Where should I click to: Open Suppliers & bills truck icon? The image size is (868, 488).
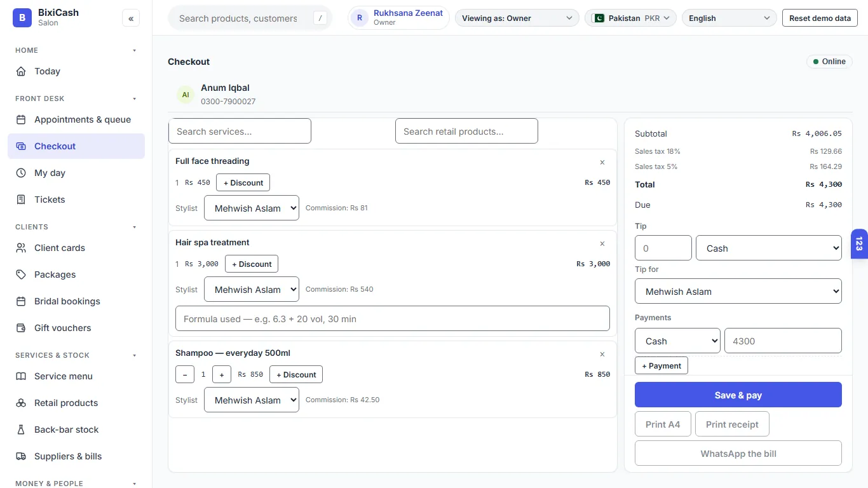click(22, 456)
